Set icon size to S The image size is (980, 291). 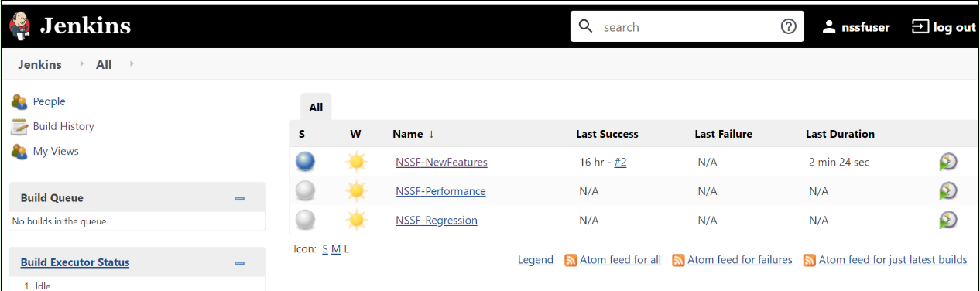pos(325,249)
